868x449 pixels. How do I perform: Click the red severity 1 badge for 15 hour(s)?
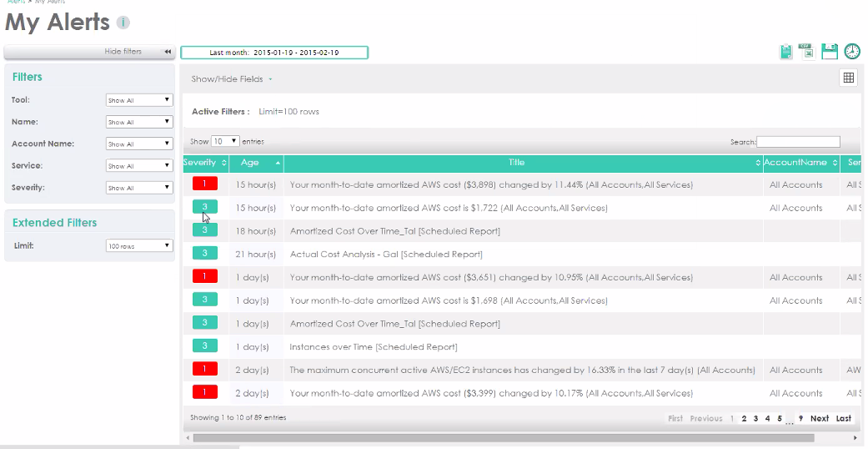click(x=205, y=184)
